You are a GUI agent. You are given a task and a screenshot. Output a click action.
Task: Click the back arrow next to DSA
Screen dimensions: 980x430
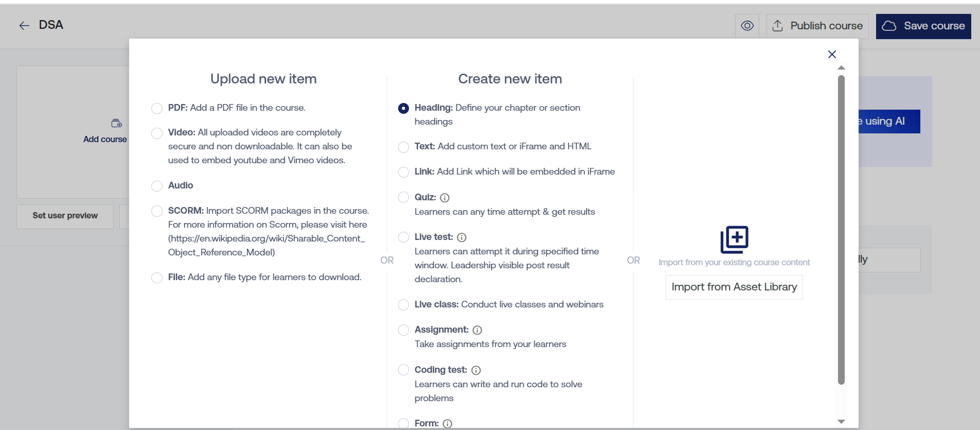click(x=24, y=26)
